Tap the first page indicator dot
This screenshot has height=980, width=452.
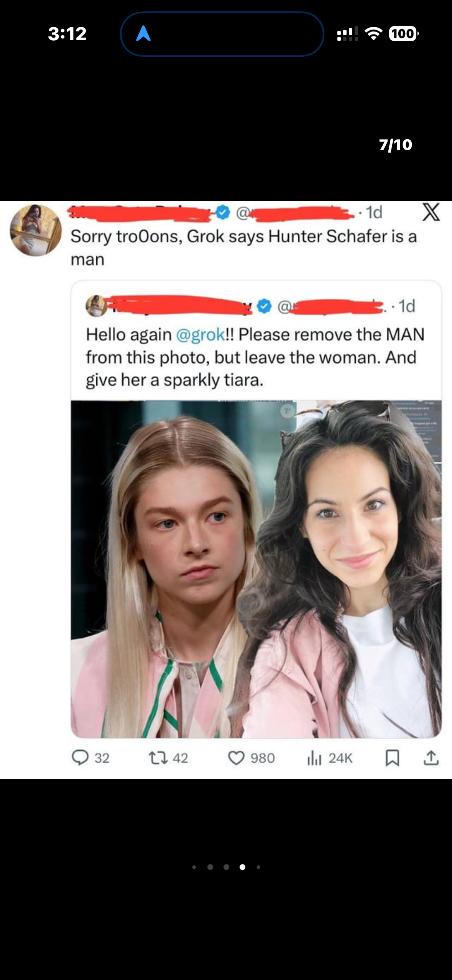coord(194,867)
